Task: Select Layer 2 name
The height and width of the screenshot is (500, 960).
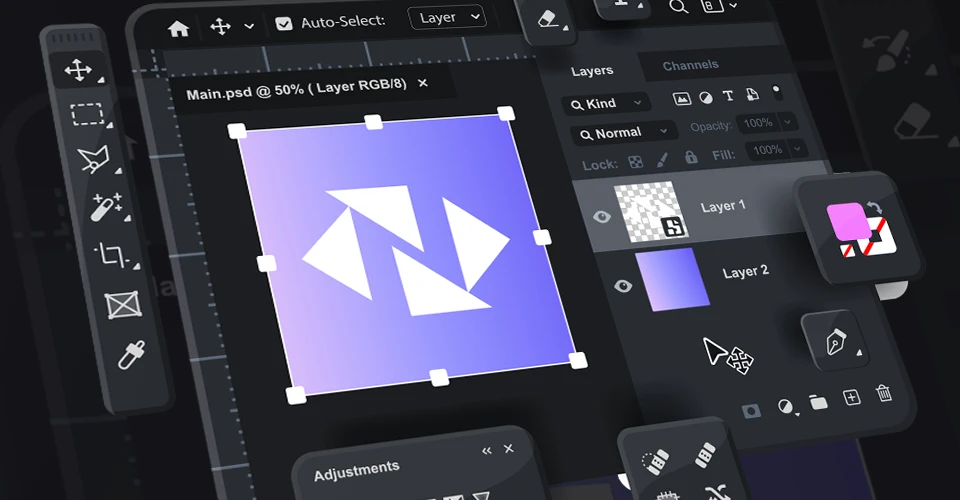Action: pos(745,272)
